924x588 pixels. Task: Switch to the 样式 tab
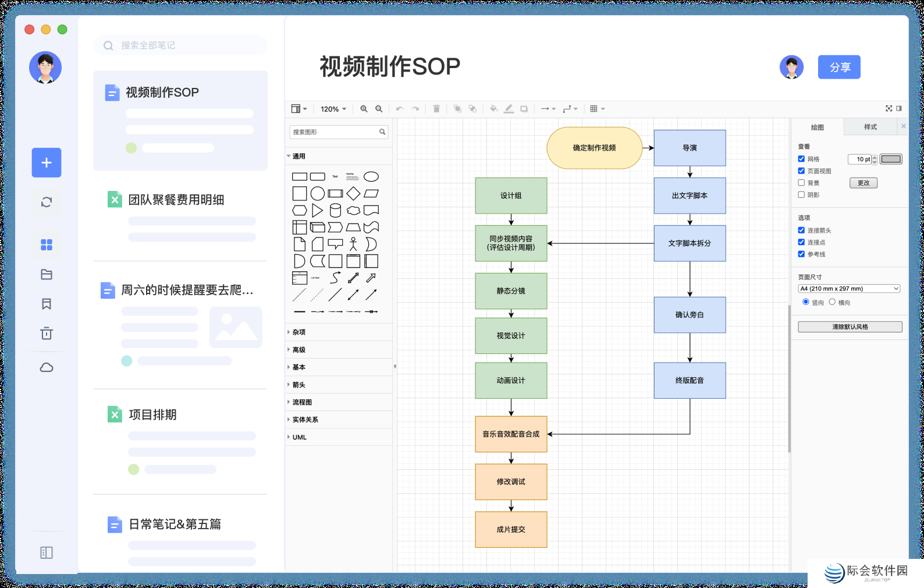pyautogui.click(x=870, y=127)
